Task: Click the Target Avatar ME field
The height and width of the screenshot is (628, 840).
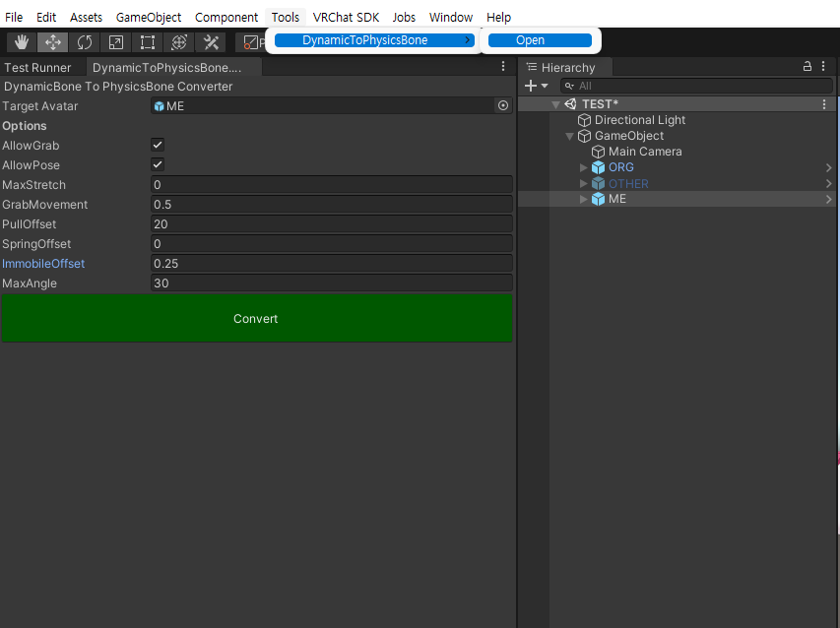Action: [x=324, y=106]
